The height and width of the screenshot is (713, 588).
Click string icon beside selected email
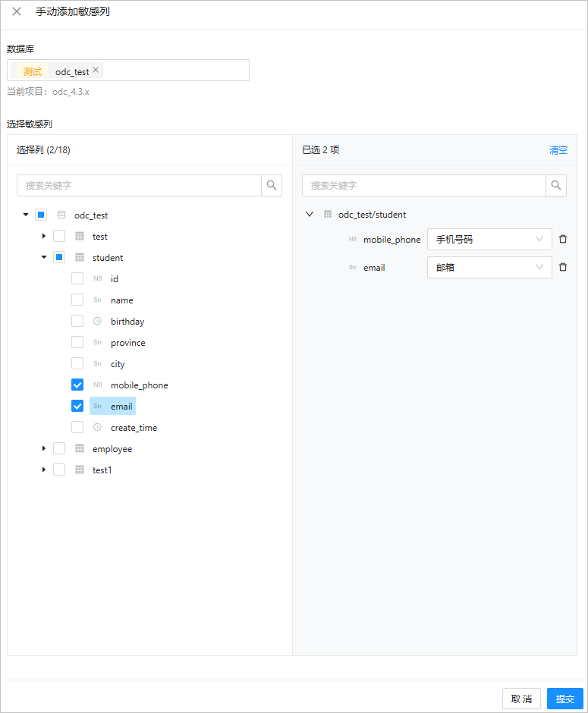click(x=353, y=267)
